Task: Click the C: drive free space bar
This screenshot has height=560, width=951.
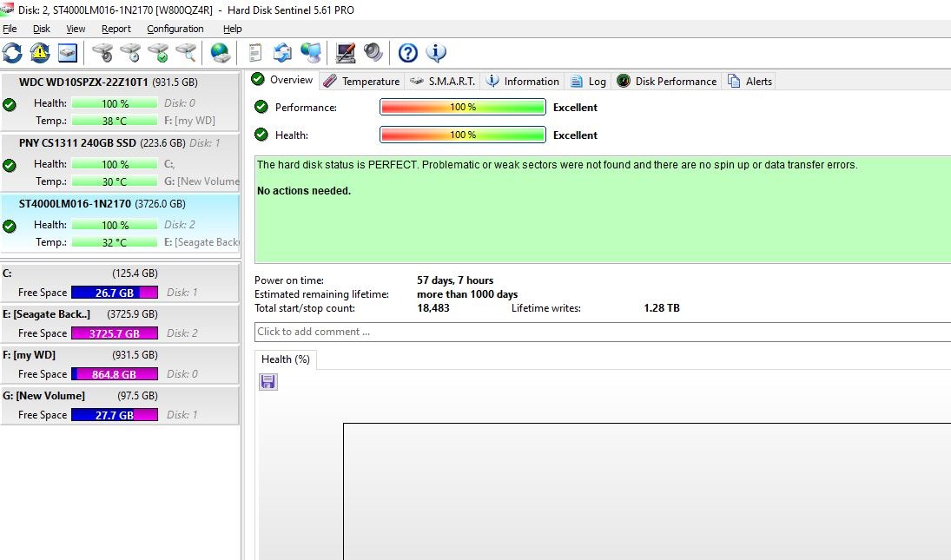Action: pyautogui.click(x=114, y=293)
